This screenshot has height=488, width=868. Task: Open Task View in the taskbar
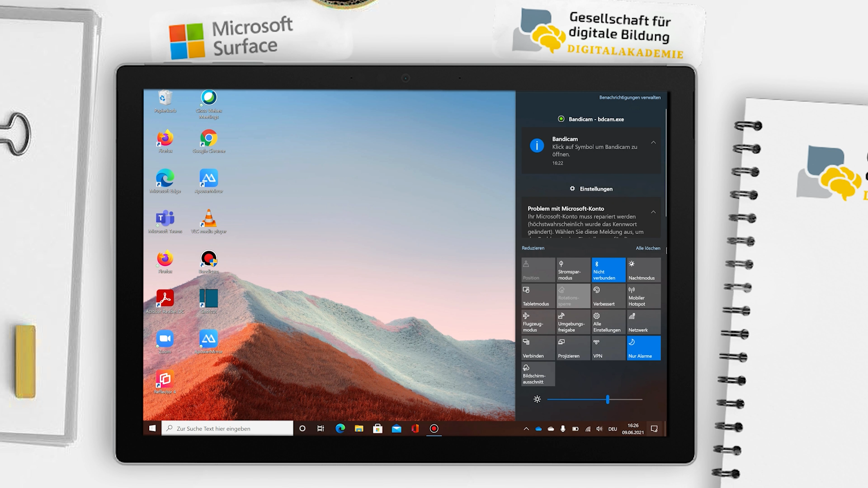pos(321,428)
